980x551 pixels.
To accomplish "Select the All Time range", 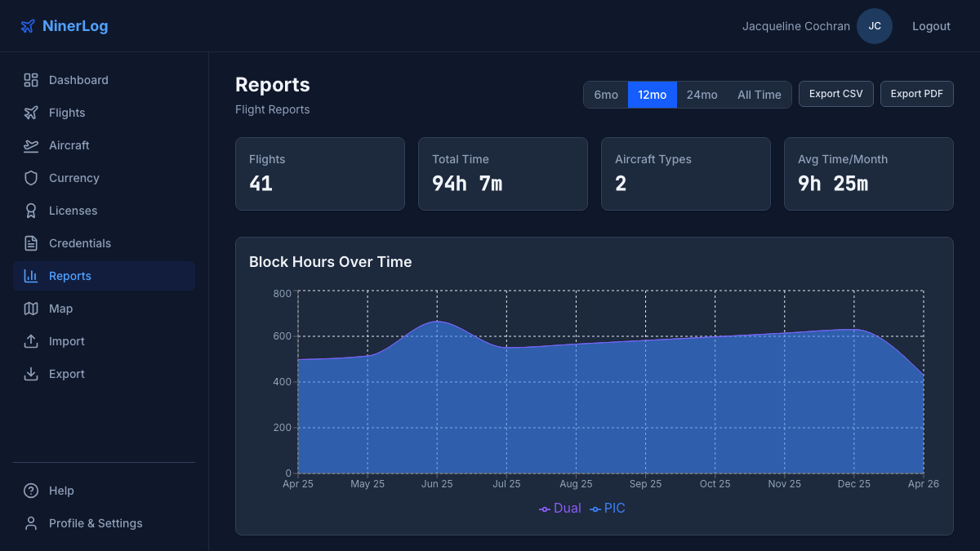I will point(759,95).
